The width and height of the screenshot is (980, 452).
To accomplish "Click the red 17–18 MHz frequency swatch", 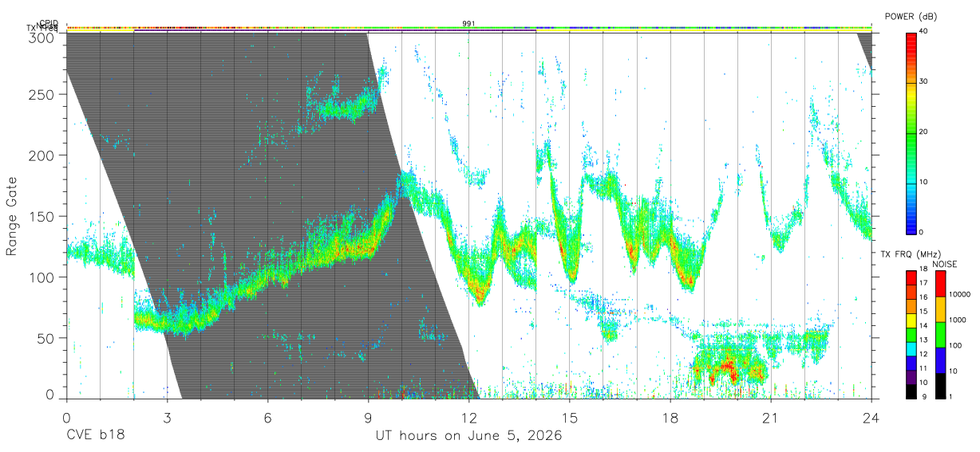I will pos(911,277).
